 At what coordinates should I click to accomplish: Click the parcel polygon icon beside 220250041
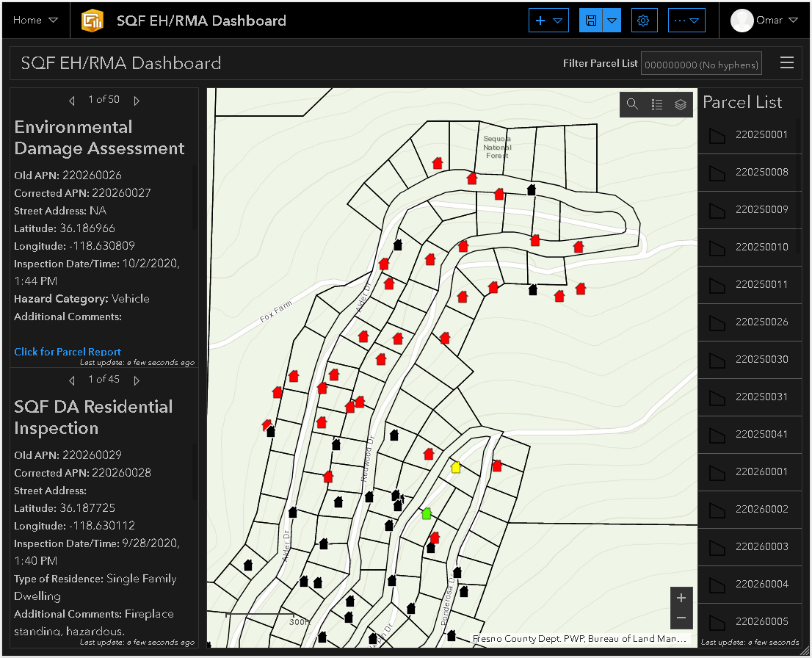point(717,435)
